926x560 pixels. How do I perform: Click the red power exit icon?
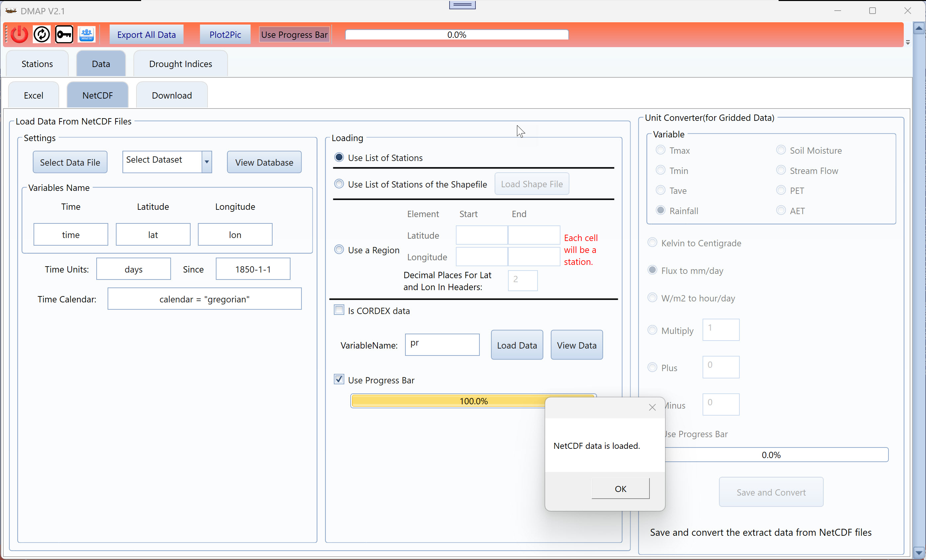pyautogui.click(x=19, y=35)
